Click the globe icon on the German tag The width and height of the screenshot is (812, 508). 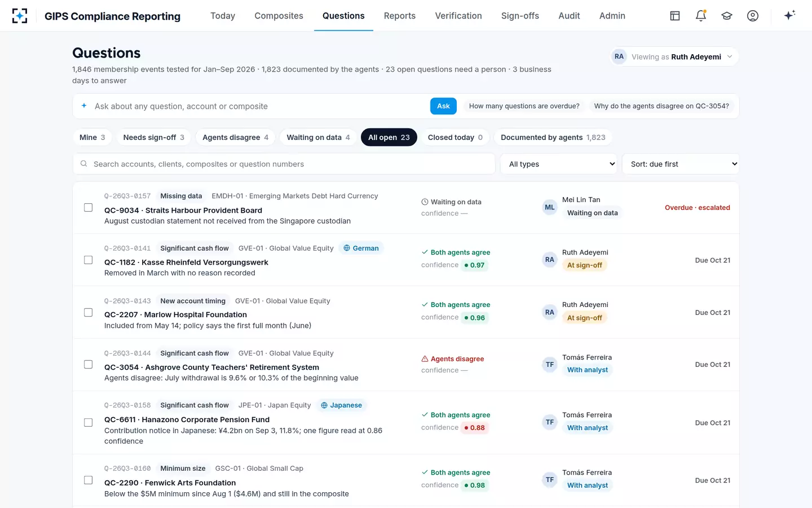tap(347, 248)
